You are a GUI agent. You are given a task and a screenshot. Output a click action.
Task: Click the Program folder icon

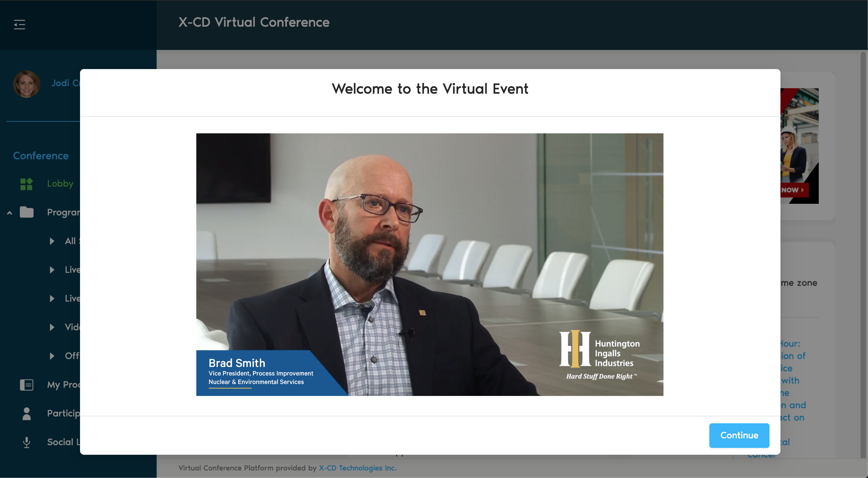coord(26,212)
